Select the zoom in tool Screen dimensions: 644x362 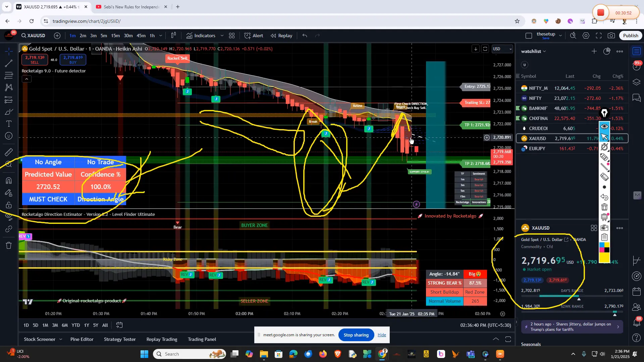coord(9,164)
